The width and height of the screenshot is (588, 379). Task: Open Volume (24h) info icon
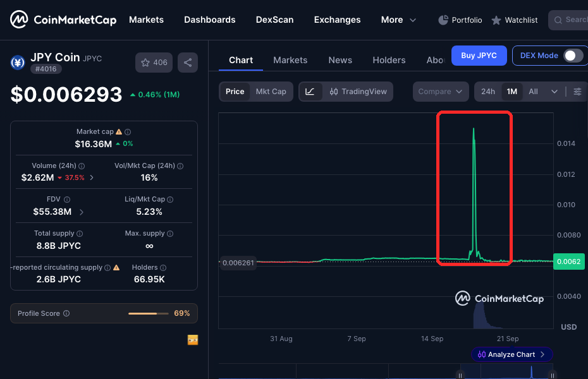click(82, 166)
